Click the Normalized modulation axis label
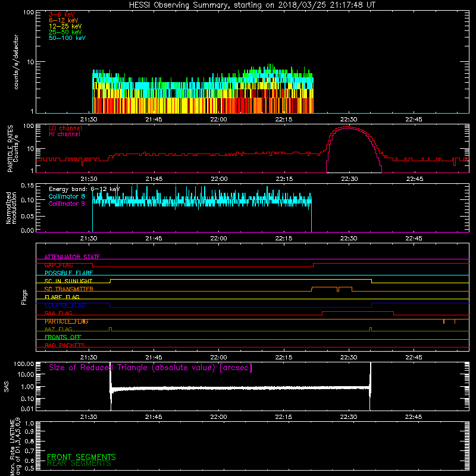476x476 pixels. coord(11,208)
